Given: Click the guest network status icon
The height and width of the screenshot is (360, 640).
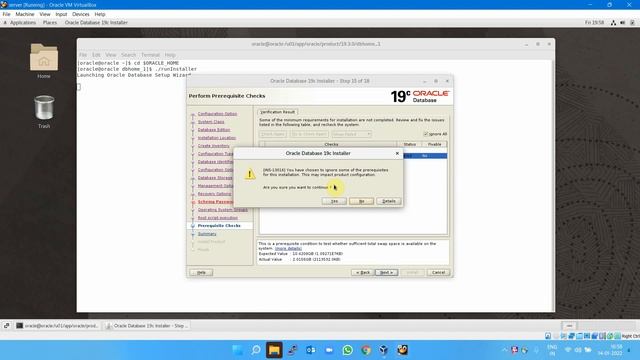Looking at the screenshot, I should point(613,23).
